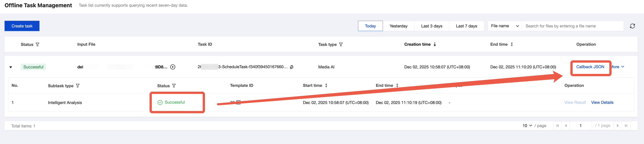Switch to the Yesterday tab
The image size is (644, 144).
pyautogui.click(x=398, y=26)
